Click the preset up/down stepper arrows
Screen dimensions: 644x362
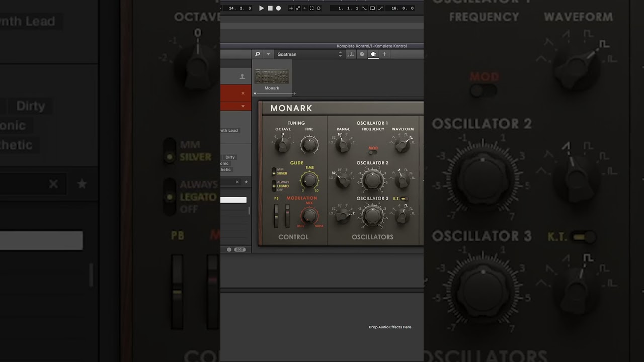point(341,54)
